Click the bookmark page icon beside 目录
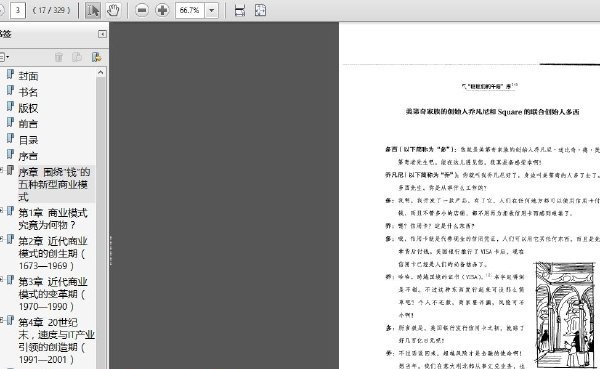This screenshot has width=600, height=369. 10,139
